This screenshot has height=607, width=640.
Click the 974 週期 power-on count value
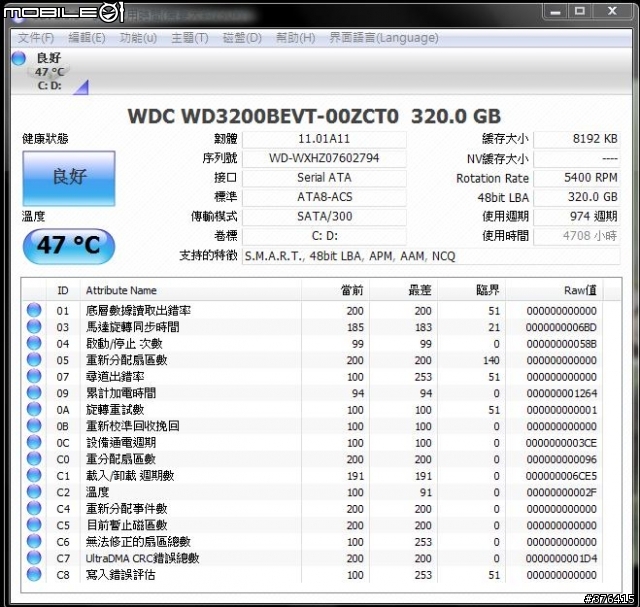pyautogui.click(x=576, y=217)
